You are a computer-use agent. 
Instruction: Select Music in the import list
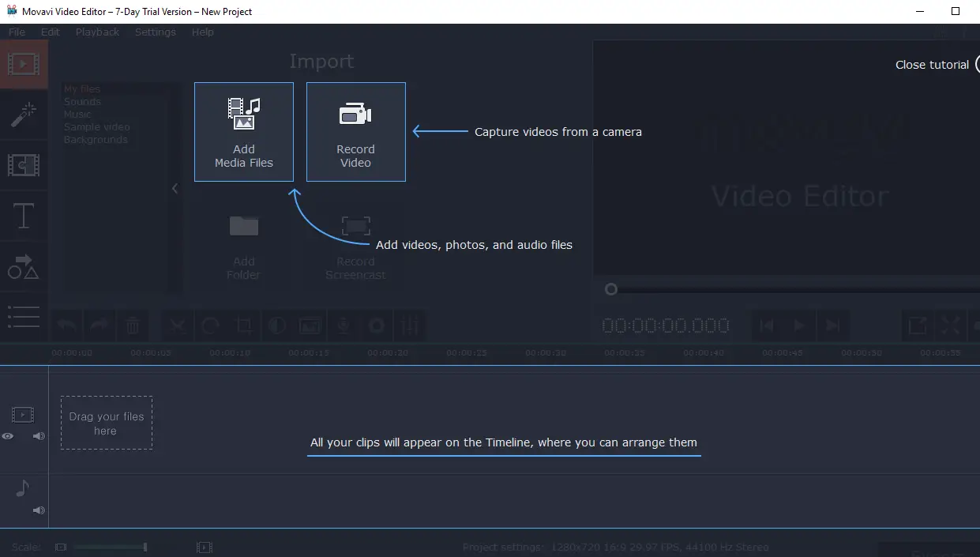77,115
